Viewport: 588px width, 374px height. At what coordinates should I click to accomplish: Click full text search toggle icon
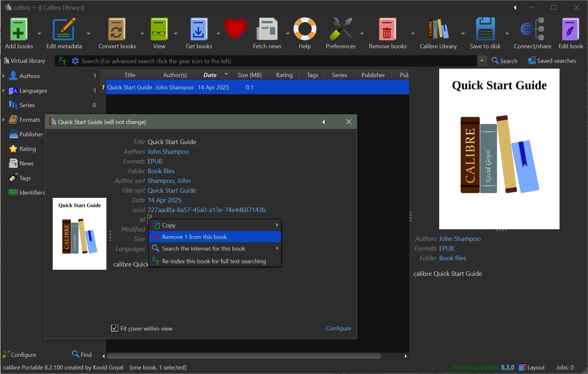pyautogui.click(x=63, y=61)
